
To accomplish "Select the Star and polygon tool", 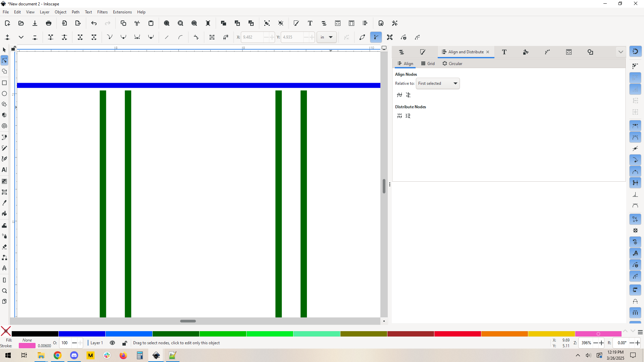I will pyautogui.click(x=4, y=104).
